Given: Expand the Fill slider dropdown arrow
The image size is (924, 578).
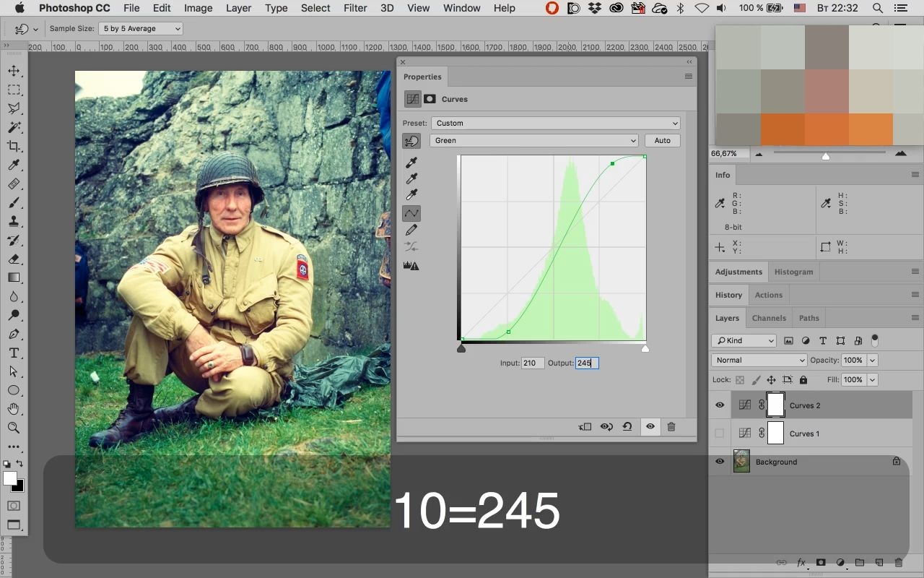Looking at the screenshot, I should click(x=873, y=380).
